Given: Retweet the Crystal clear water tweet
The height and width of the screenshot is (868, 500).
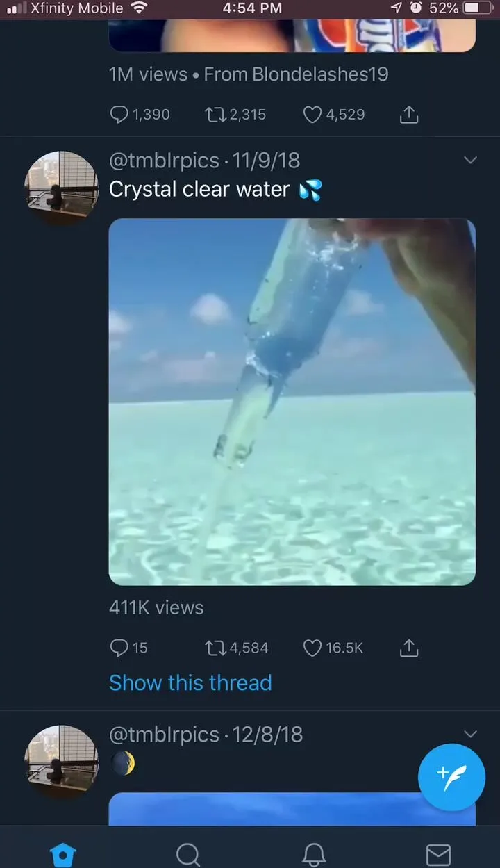Looking at the screenshot, I should (216, 648).
